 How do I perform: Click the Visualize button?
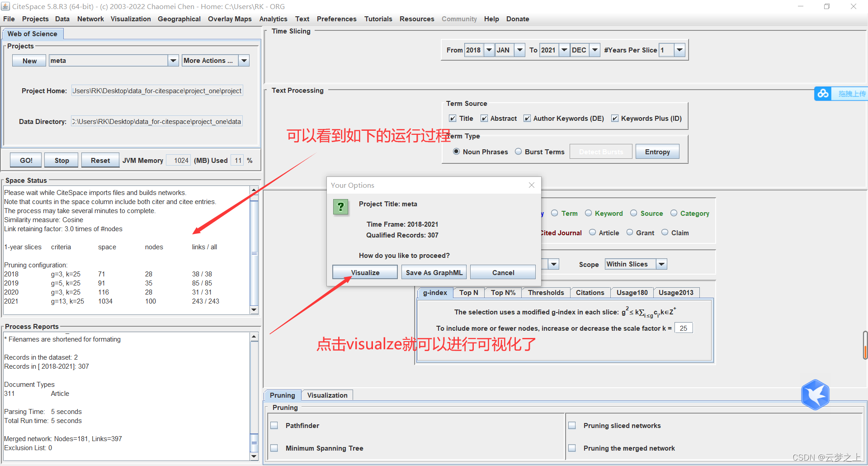tap(365, 272)
